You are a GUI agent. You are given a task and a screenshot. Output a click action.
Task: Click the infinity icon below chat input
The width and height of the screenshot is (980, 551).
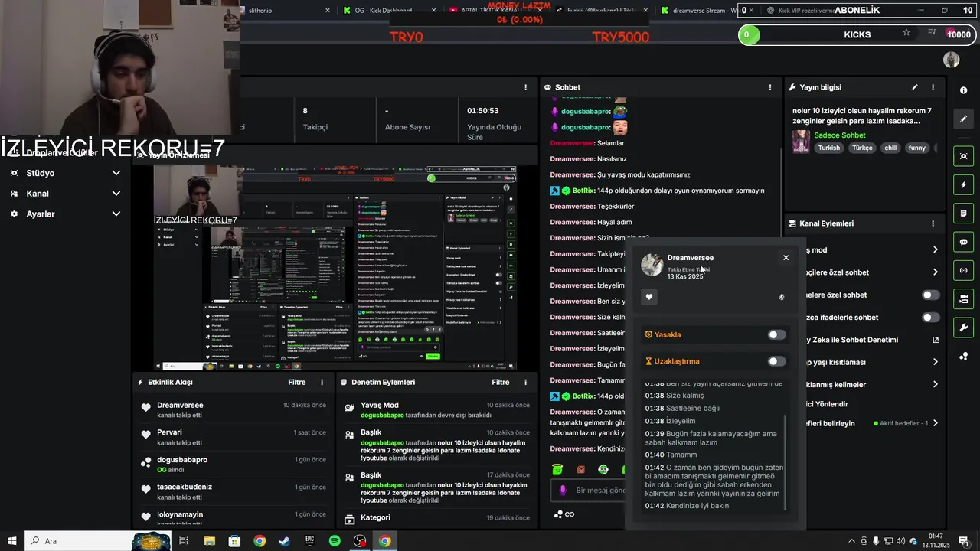(x=570, y=514)
